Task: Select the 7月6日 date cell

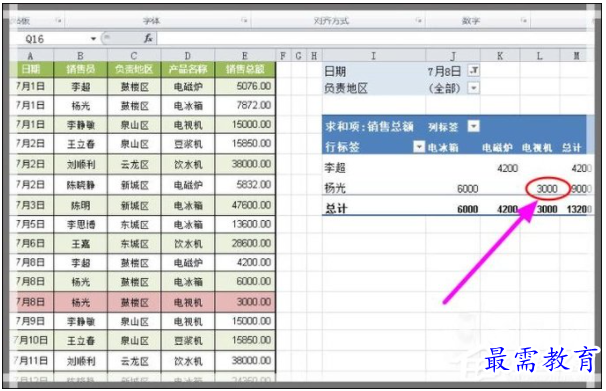Action: (32, 243)
